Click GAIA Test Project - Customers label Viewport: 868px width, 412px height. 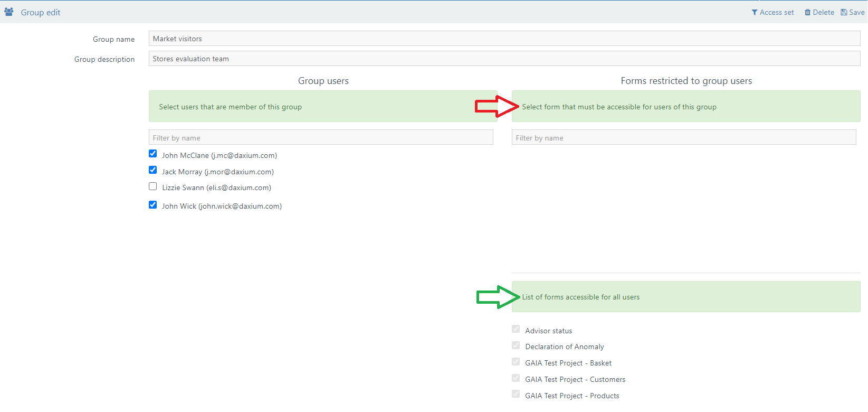click(575, 379)
